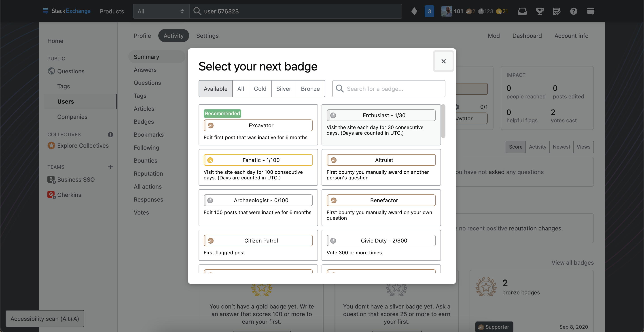Switch to the Silver badges tab
Viewport: 644px width, 332px height.
pos(284,88)
